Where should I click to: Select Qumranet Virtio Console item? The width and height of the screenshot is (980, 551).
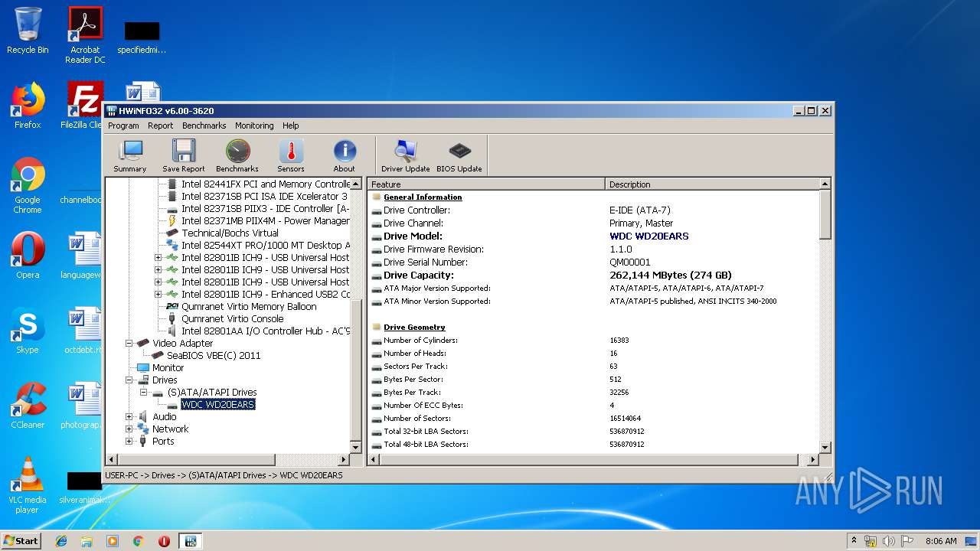pyautogui.click(x=233, y=319)
